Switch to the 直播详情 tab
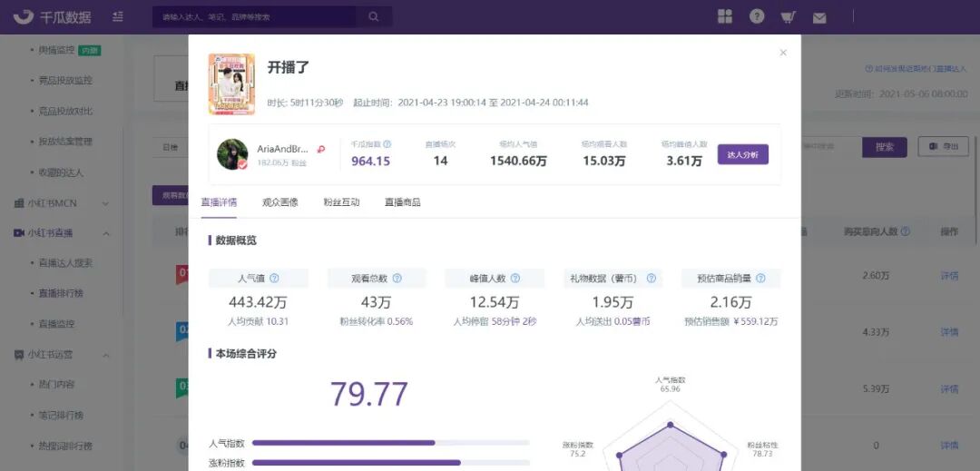This screenshot has height=471, width=980. pyautogui.click(x=219, y=202)
